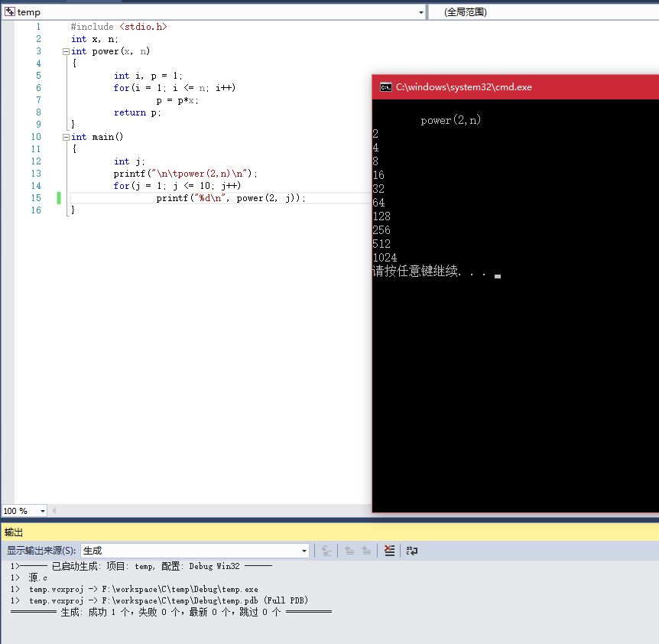
Task: Click the temp project icon in navigation bar
Action: pos(10,11)
